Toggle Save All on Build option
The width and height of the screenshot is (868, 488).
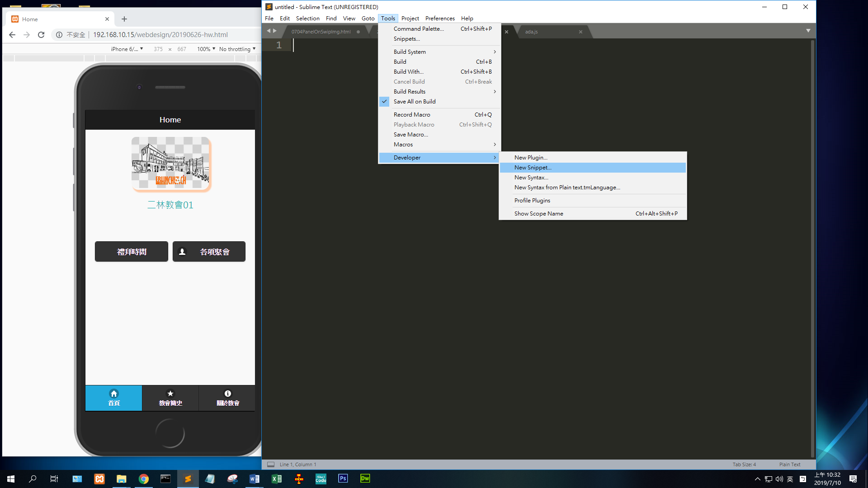414,102
